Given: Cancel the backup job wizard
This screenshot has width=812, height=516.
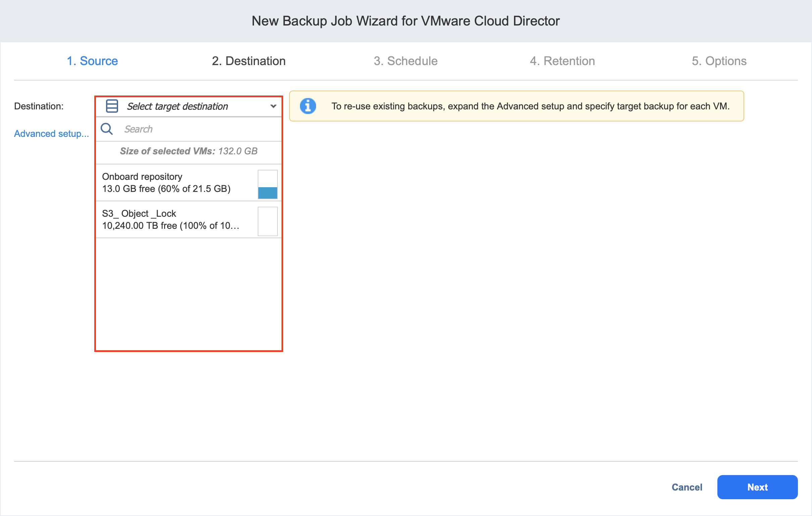Looking at the screenshot, I should pos(687,487).
